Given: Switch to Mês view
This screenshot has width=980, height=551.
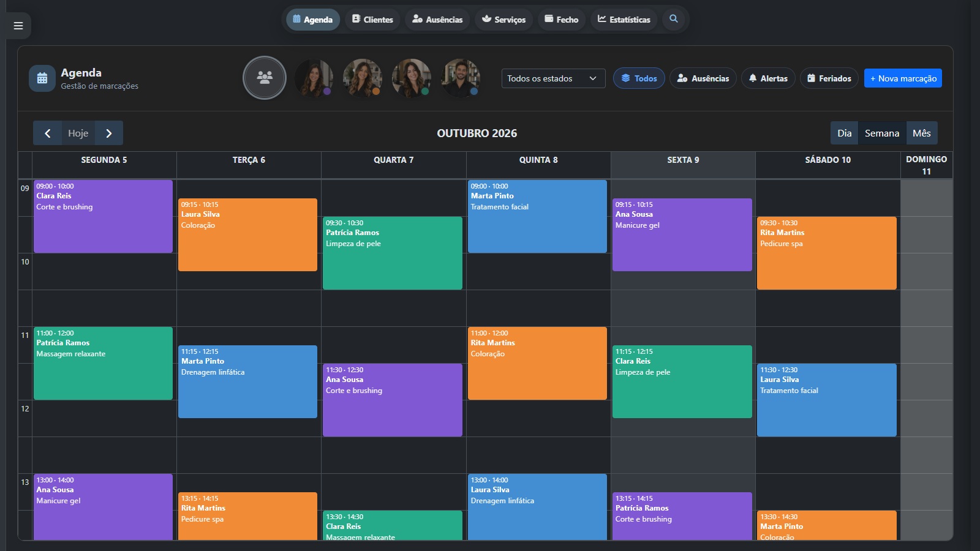Looking at the screenshot, I should click(x=922, y=133).
